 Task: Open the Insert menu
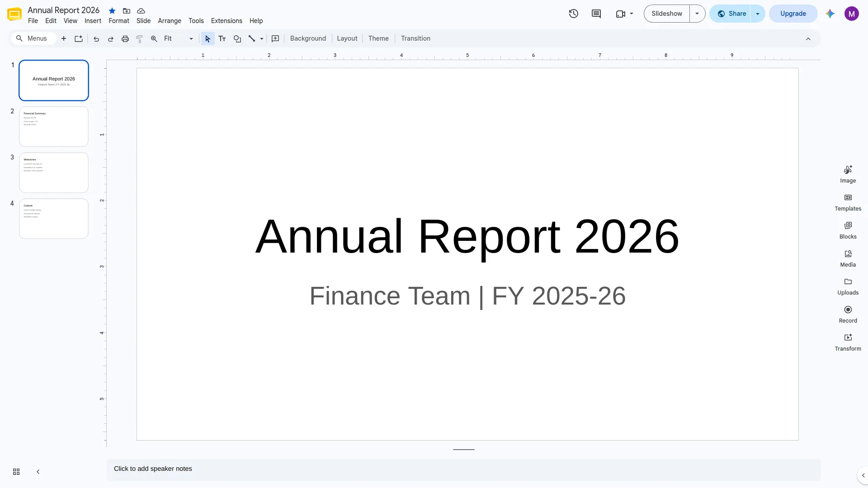click(93, 21)
